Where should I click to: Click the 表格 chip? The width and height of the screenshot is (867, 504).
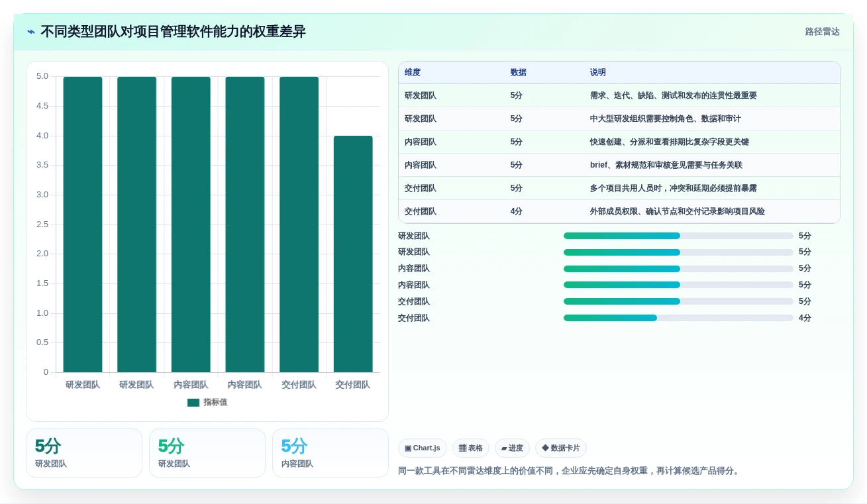(x=471, y=448)
